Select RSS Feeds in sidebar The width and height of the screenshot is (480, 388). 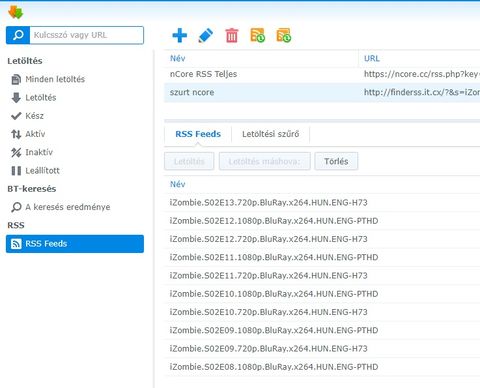click(x=75, y=244)
